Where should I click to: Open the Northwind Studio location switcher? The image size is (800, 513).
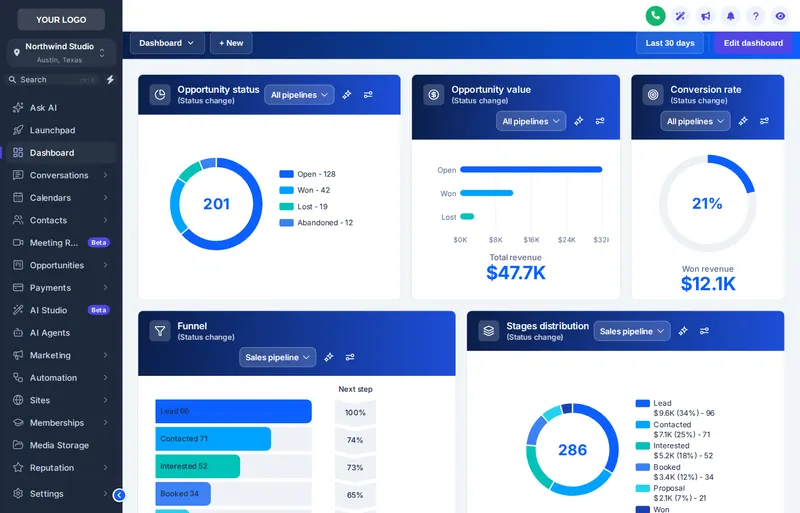pos(61,53)
